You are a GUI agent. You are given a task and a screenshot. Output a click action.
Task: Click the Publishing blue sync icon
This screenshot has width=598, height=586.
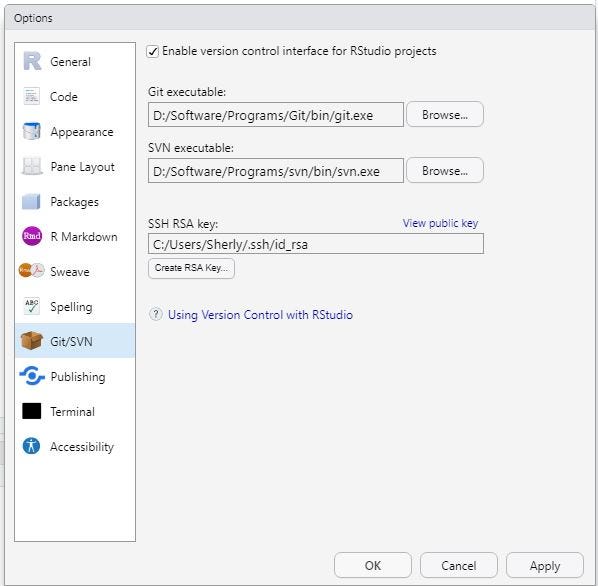pos(32,376)
